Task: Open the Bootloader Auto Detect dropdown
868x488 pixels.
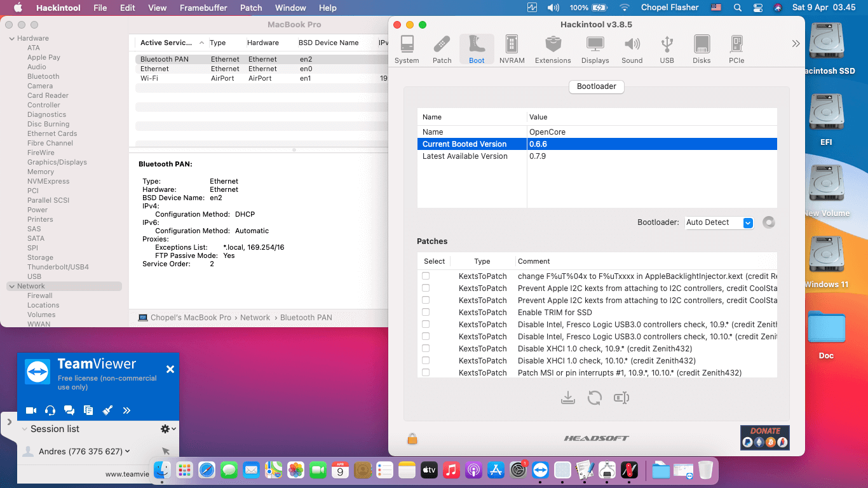Action: click(x=748, y=222)
